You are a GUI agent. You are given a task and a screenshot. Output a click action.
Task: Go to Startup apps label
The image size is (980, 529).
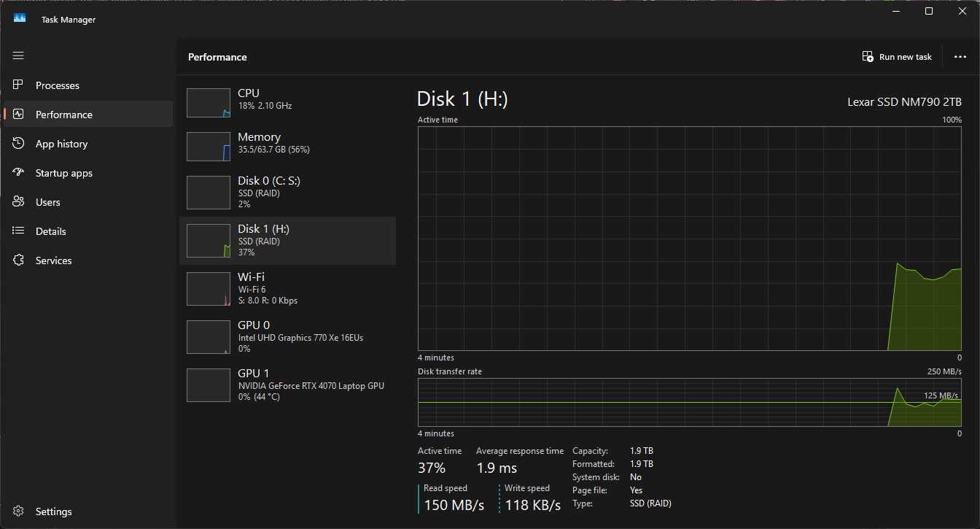coord(64,173)
